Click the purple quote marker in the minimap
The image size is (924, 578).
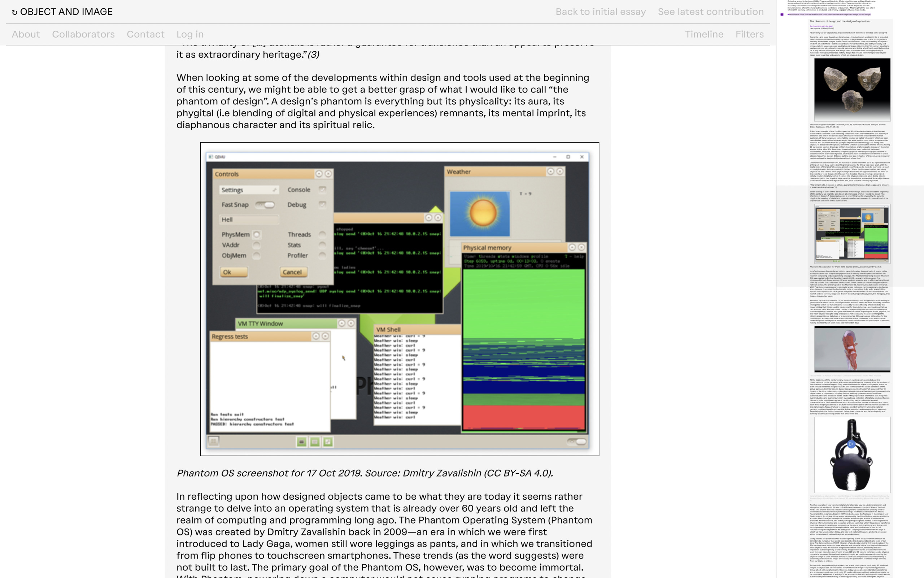(782, 14)
